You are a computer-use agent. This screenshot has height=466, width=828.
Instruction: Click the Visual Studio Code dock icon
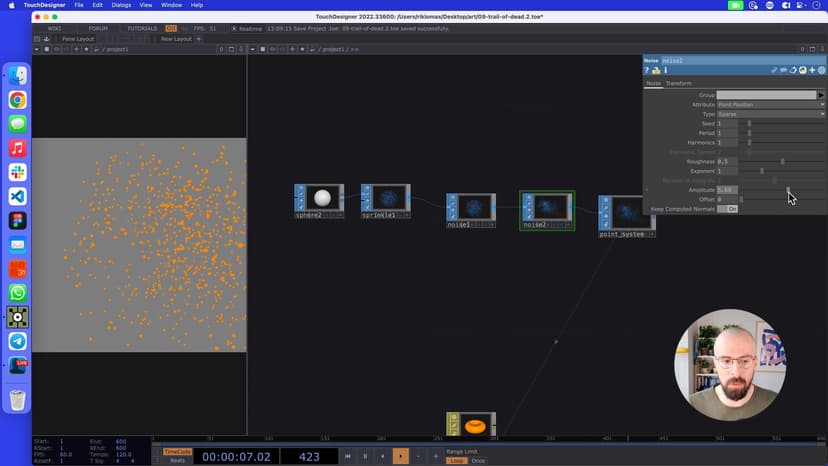17,197
